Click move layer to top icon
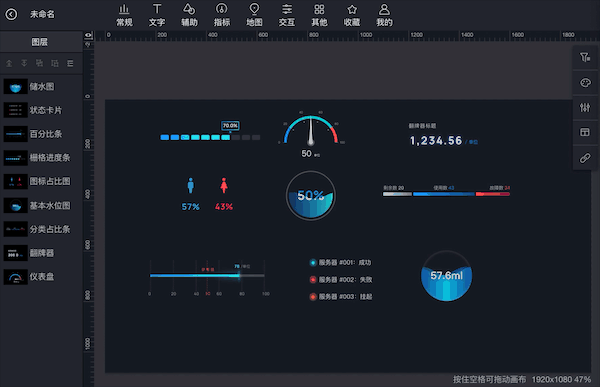The height and width of the screenshot is (387, 600). pyautogui.click(x=9, y=63)
